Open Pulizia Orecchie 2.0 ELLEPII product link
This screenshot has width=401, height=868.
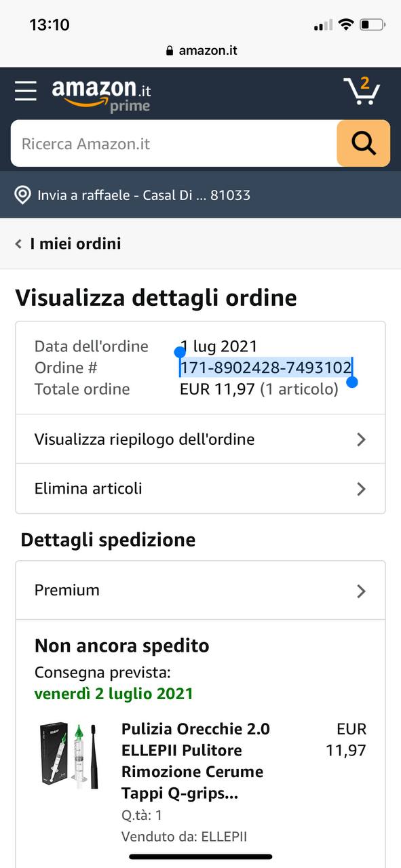(x=196, y=761)
